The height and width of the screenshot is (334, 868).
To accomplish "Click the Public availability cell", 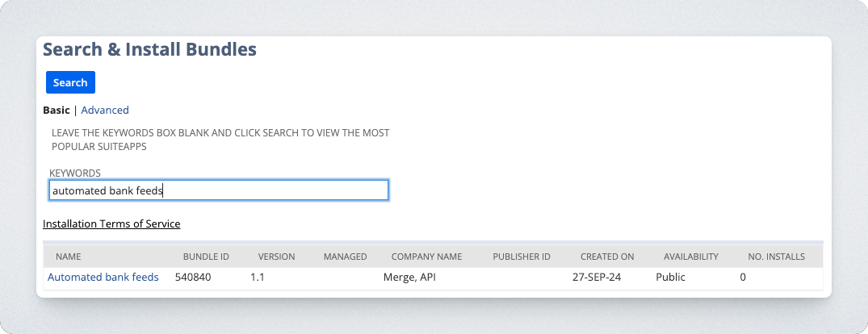I will (x=670, y=277).
